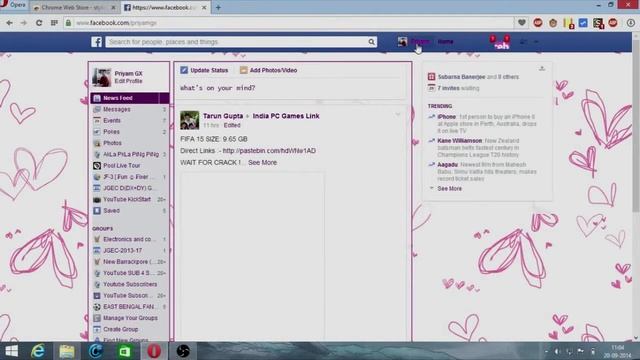640x360 pixels.
Task: Open India PC Games Link group
Action: (x=286, y=116)
